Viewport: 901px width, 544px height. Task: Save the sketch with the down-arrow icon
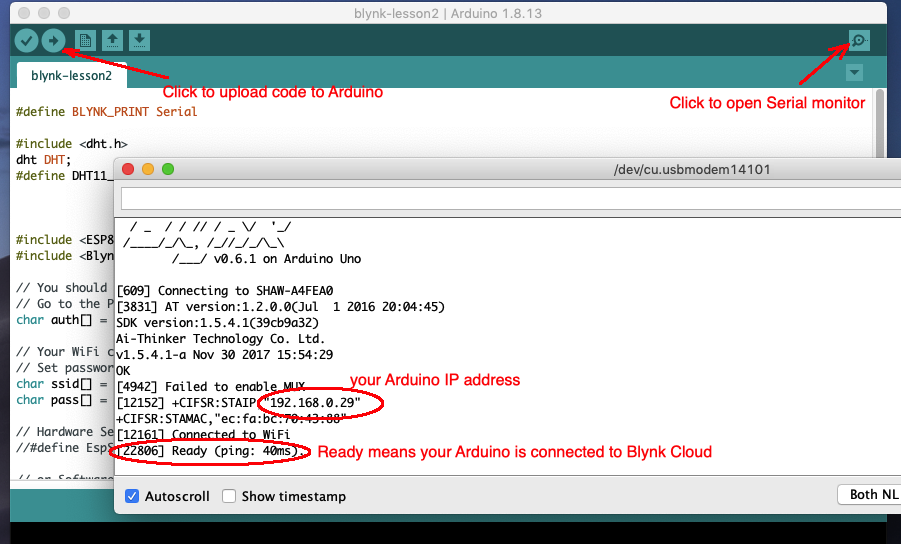pos(139,40)
